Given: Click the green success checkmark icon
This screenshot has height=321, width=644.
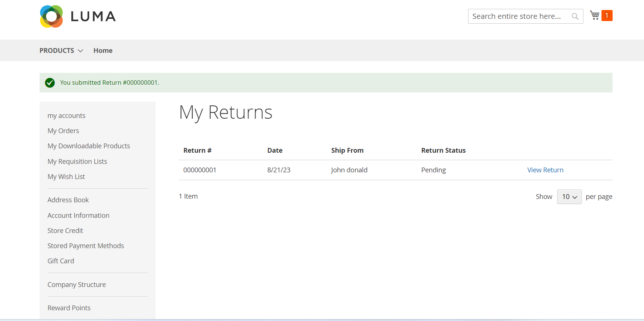Looking at the screenshot, I should 50,83.
